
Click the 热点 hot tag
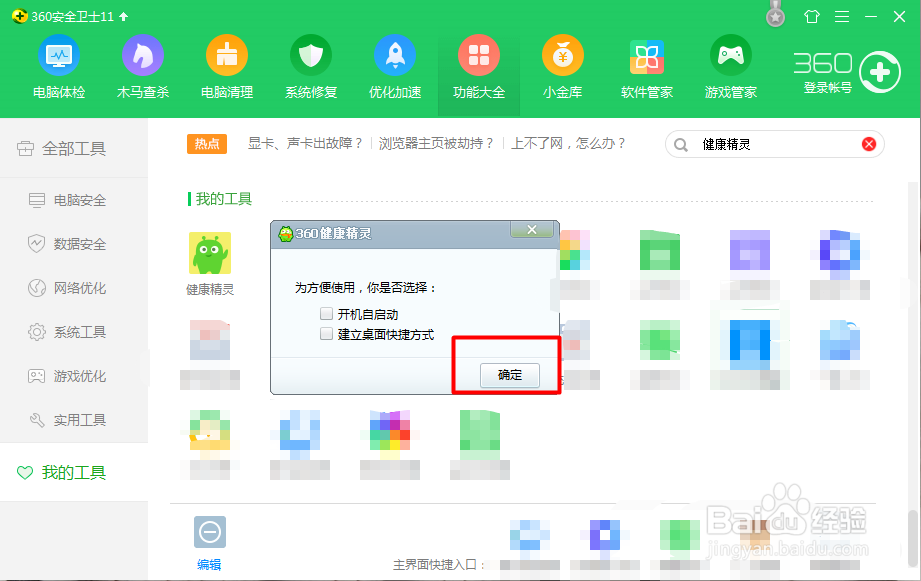[207, 144]
